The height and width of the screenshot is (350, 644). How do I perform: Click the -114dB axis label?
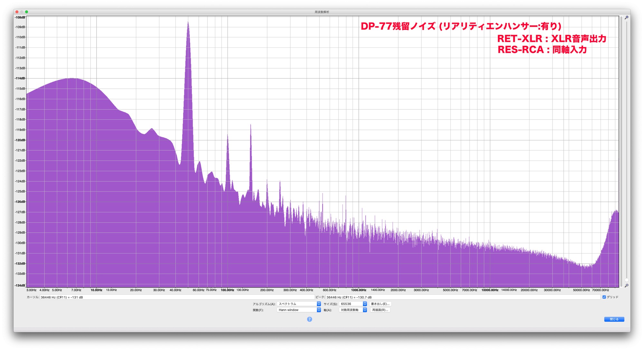[20, 78]
